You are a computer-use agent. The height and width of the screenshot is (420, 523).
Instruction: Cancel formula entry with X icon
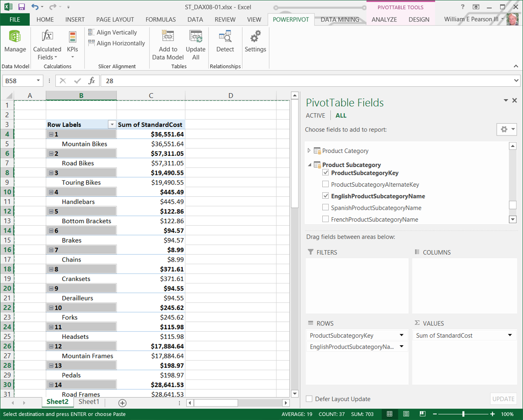[63, 81]
